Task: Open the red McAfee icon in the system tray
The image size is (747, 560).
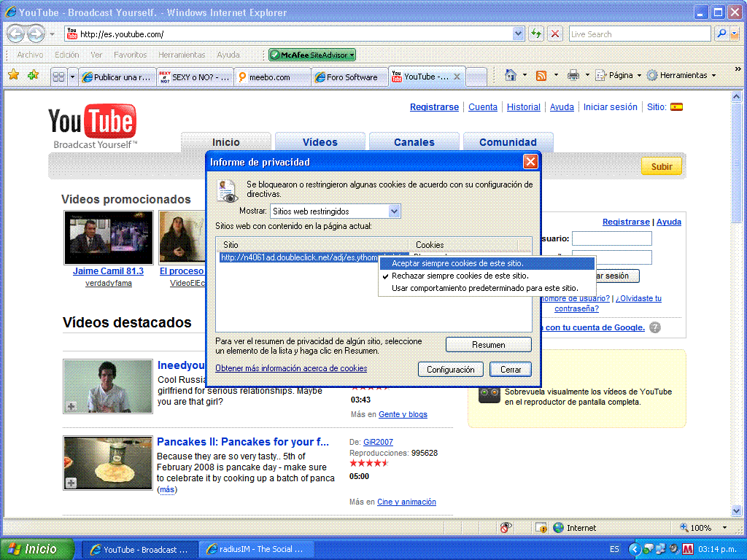Action: 687,549
